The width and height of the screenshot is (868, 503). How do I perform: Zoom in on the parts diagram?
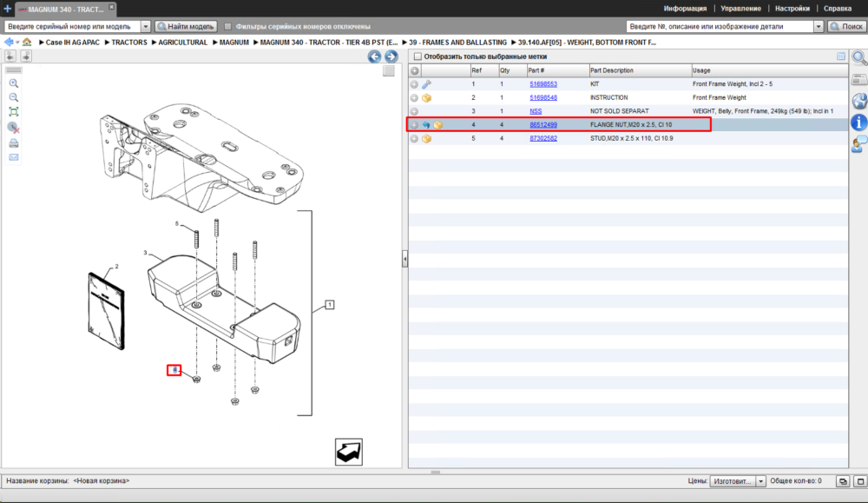[14, 83]
